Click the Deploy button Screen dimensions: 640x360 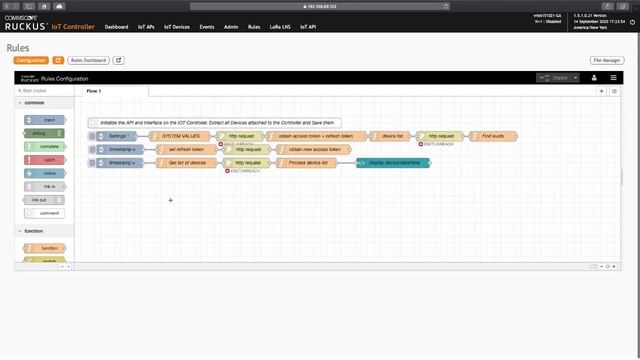pos(554,78)
